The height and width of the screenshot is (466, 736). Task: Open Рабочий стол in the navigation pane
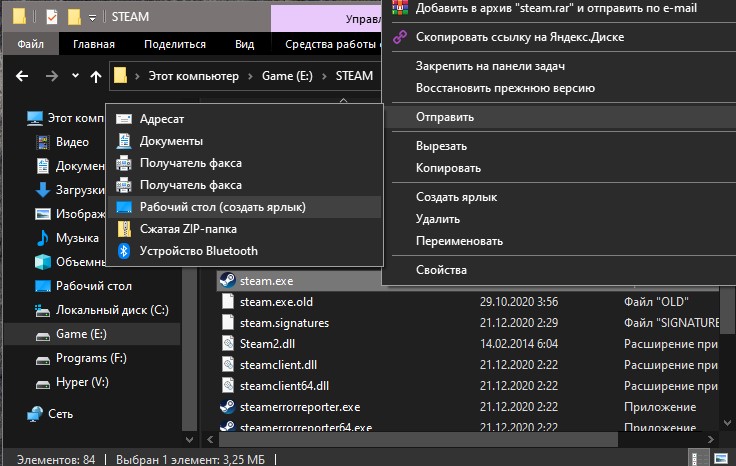(84, 286)
